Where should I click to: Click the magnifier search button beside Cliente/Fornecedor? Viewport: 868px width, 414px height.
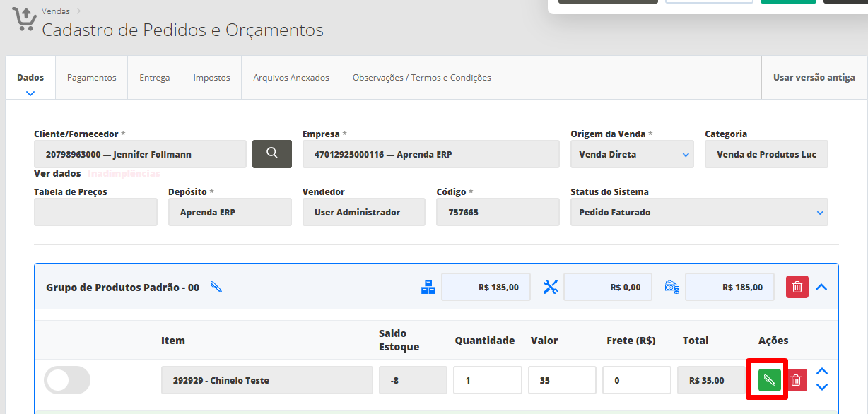click(x=271, y=153)
